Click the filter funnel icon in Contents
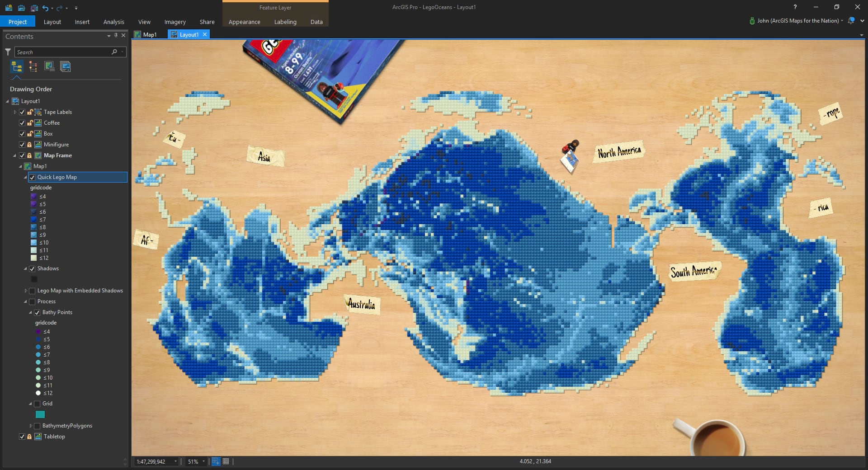This screenshot has width=868, height=470. 8,52
